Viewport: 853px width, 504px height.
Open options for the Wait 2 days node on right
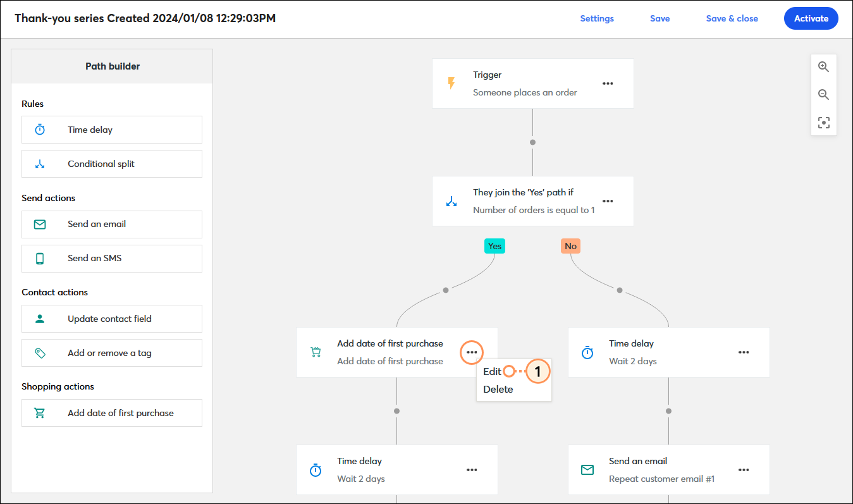pyautogui.click(x=744, y=352)
